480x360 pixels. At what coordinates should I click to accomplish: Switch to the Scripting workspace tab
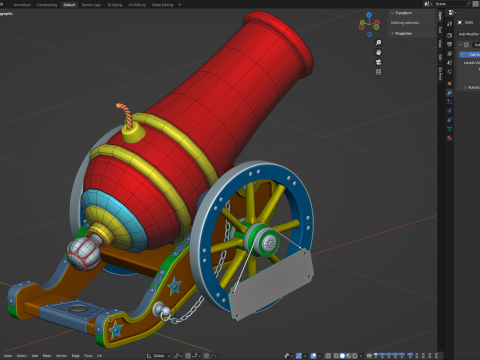[115, 5]
